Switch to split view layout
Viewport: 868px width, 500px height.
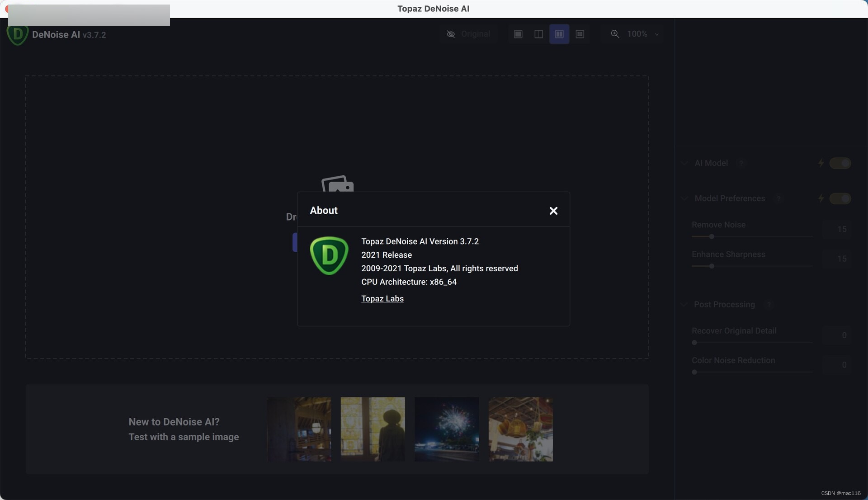tap(538, 34)
